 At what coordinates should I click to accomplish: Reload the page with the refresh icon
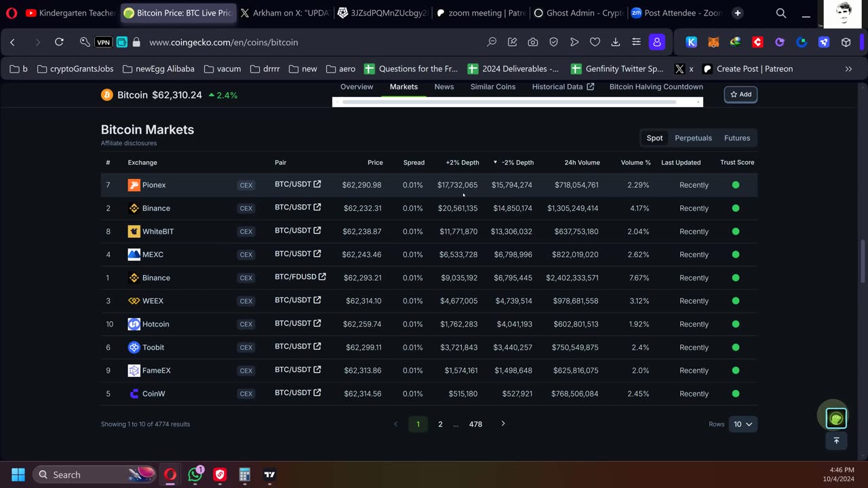click(x=59, y=42)
